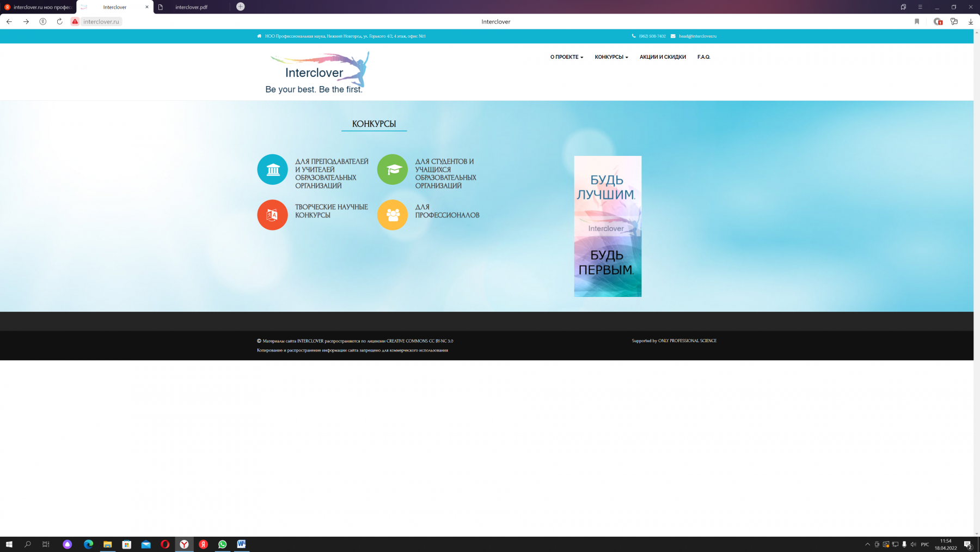The image size is (980, 552).
Task: Expand the КОНКУРСЫ dropdown menu
Action: pyautogui.click(x=611, y=57)
